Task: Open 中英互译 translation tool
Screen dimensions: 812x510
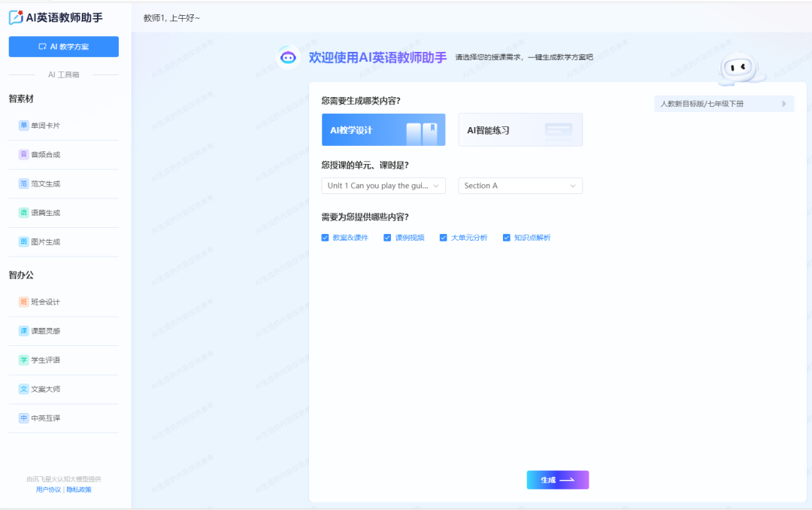Action: [45, 418]
